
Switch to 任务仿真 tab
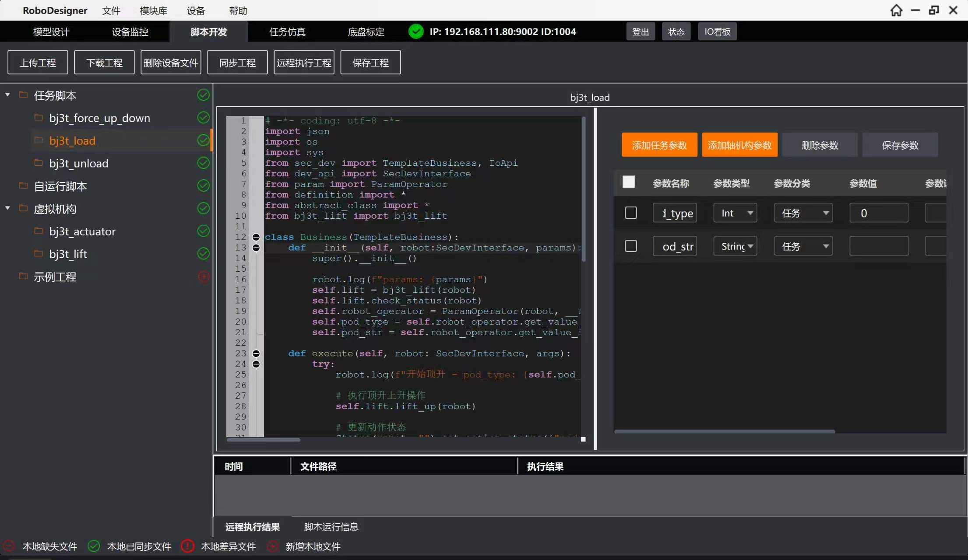coord(287,31)
